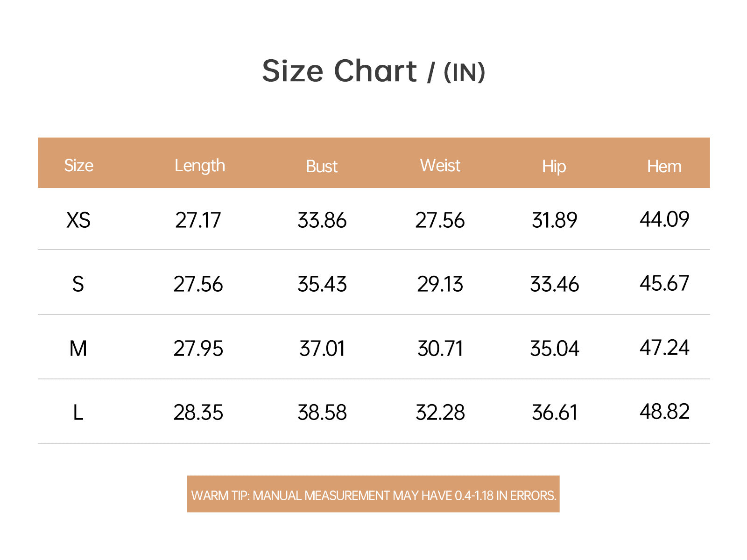Select the L size row label
Viewport: 747px width, 560px height.
pos(78,413)
